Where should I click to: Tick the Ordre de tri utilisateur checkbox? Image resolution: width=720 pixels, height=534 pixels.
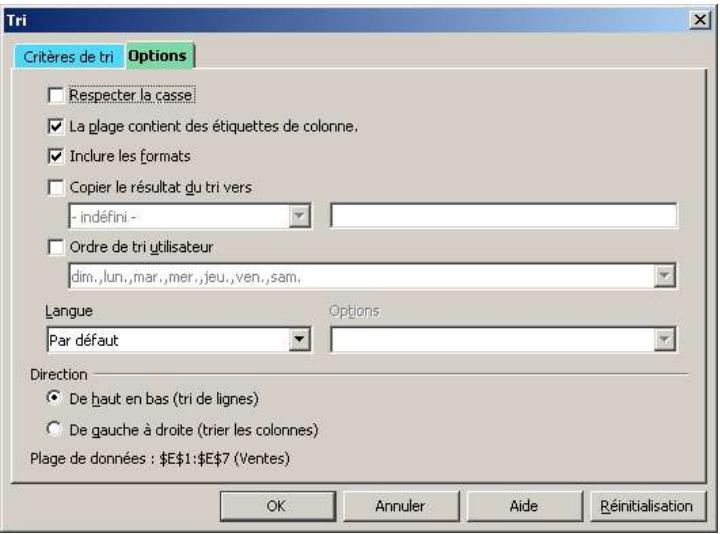[x=56, y=247]
